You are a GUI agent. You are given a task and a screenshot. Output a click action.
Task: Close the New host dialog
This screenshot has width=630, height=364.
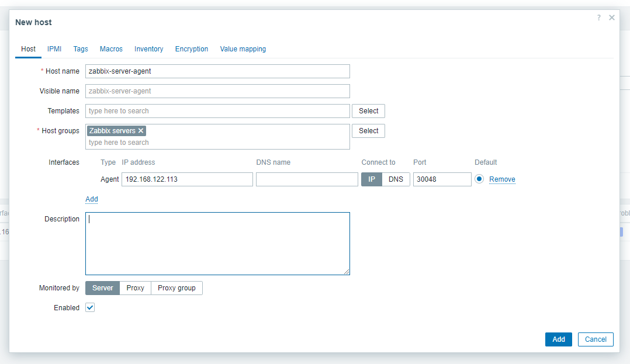[611, 18]
